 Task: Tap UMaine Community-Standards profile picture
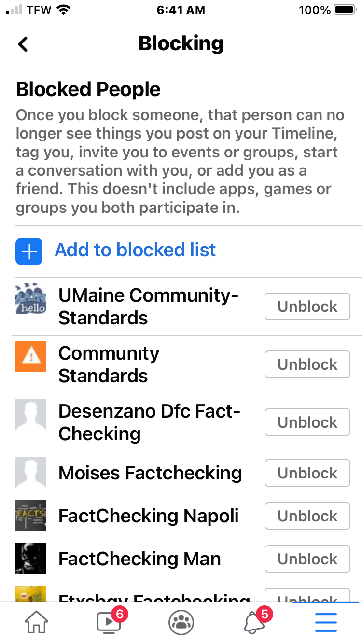(x=31, y=299)
